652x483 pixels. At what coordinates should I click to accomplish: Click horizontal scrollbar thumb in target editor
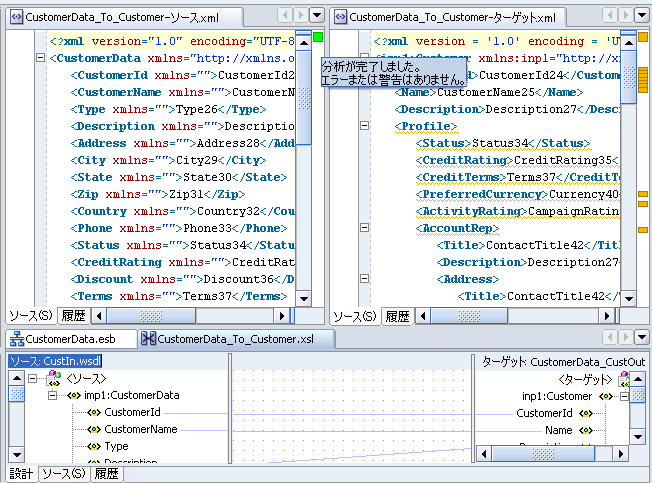(469, 316)
